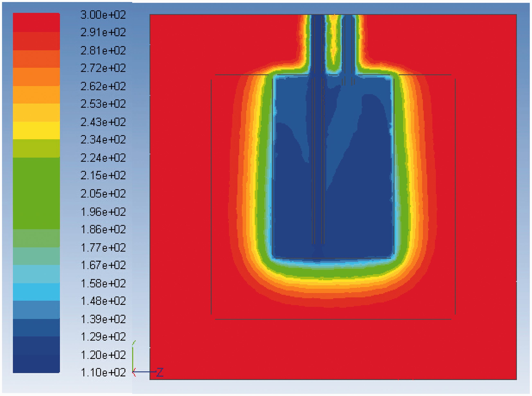Click the yellow 2.43e+02 legend band
This screenshot has width=532, height=396.
tap(36, 130)
